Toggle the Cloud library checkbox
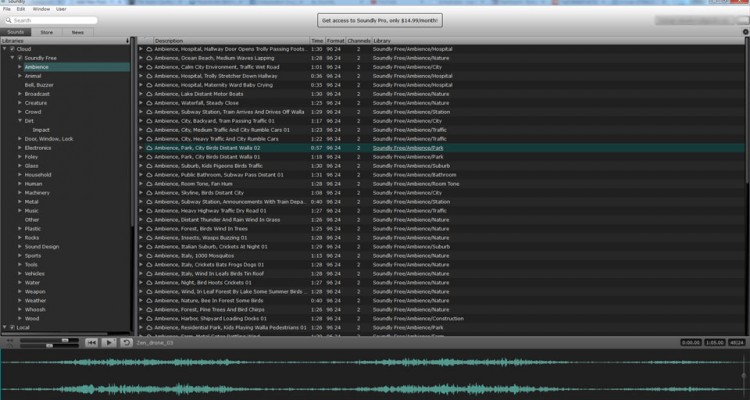Viewport: 750px width, 400px height. click(x=14, y=49)
